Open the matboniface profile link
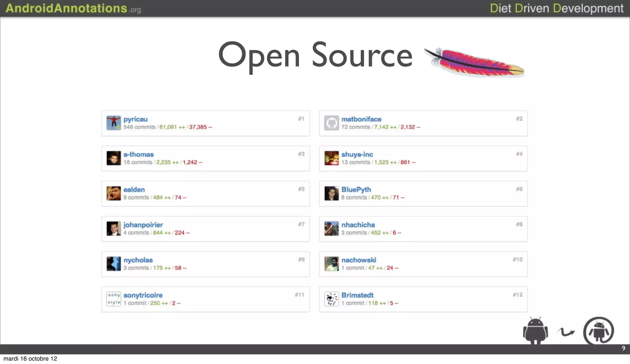The height and width of the screenshot is (364, 630). tap(361, 119)
